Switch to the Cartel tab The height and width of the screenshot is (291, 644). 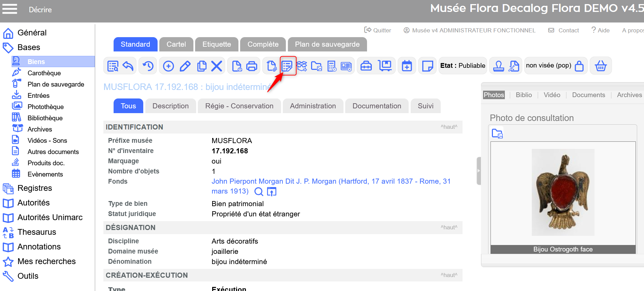pos(176,44)
